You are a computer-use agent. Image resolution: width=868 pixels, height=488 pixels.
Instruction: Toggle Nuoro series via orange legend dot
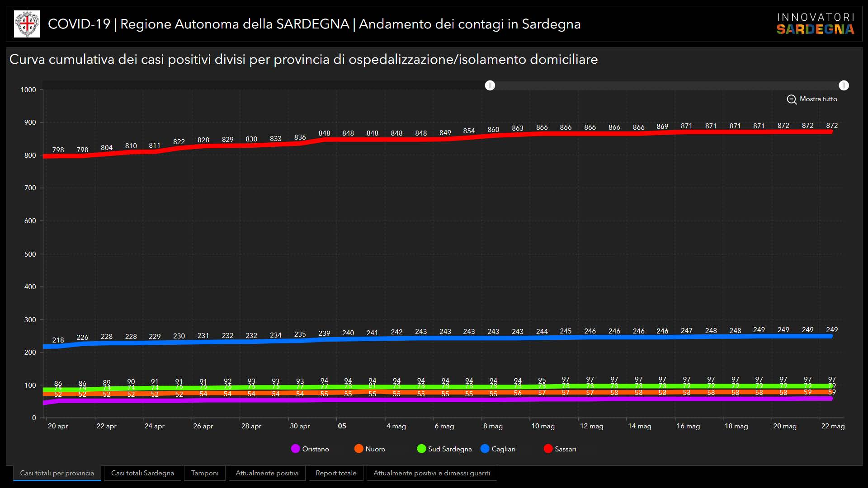[x=359, y=449]
